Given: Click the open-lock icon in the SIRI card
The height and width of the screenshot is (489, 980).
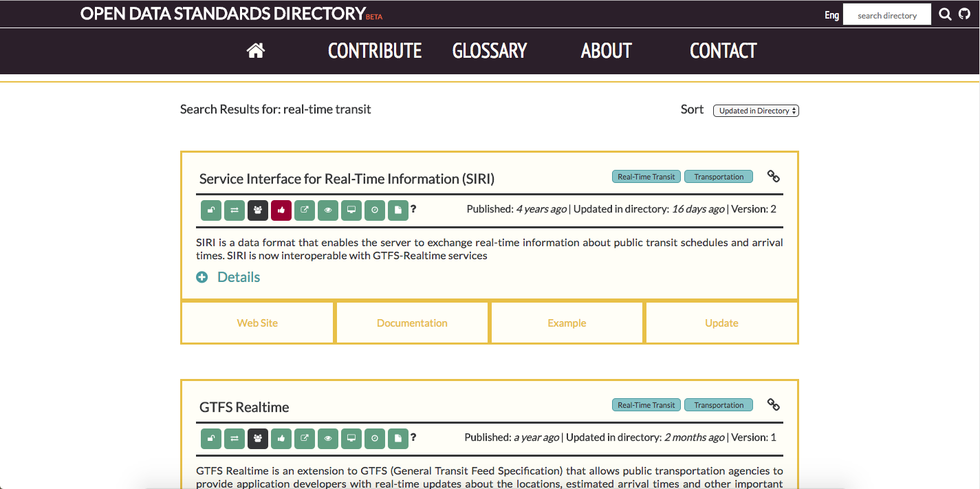Looking at the screenshot, I should [211, 210].
